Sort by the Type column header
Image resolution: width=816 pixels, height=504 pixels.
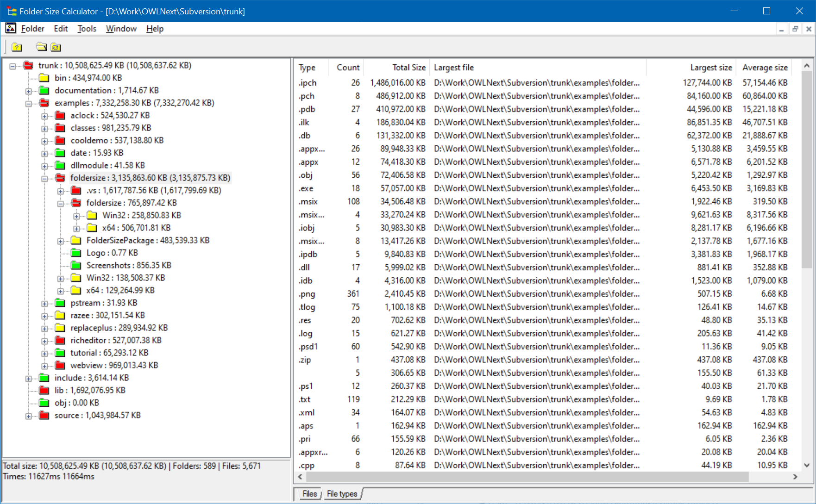click(x=311, y=68)
